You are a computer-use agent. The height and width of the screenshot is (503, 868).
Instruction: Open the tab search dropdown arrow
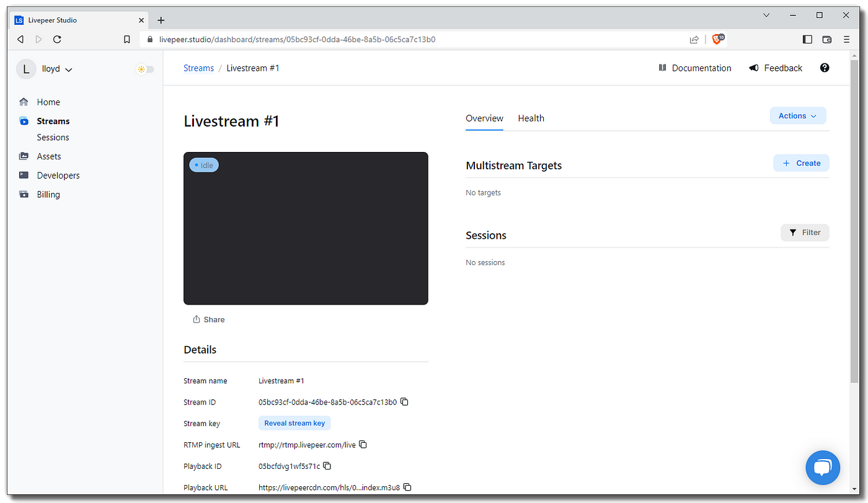pos(766,15)
